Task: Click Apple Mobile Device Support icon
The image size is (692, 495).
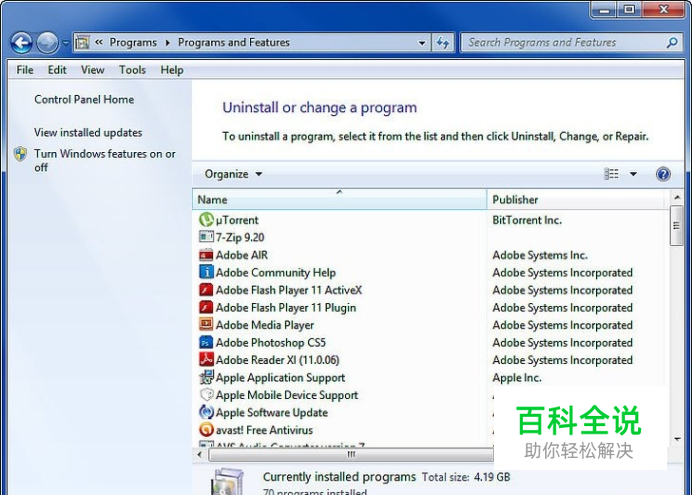Action: [x=206, y=395]
